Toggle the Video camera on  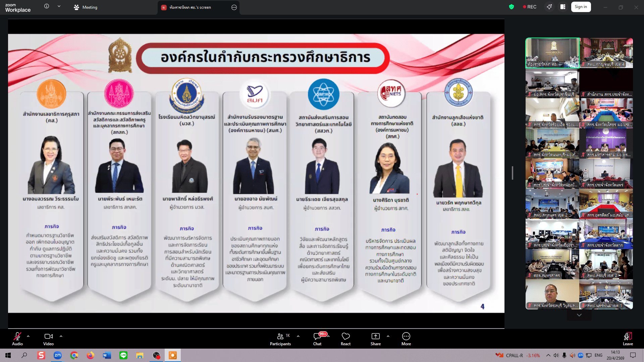pos(48,337)
